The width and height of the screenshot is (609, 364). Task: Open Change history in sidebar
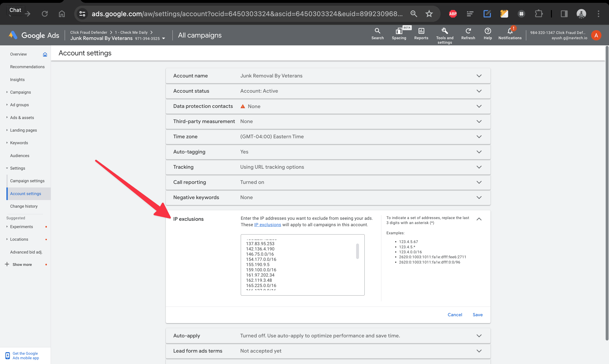(24, 206)
